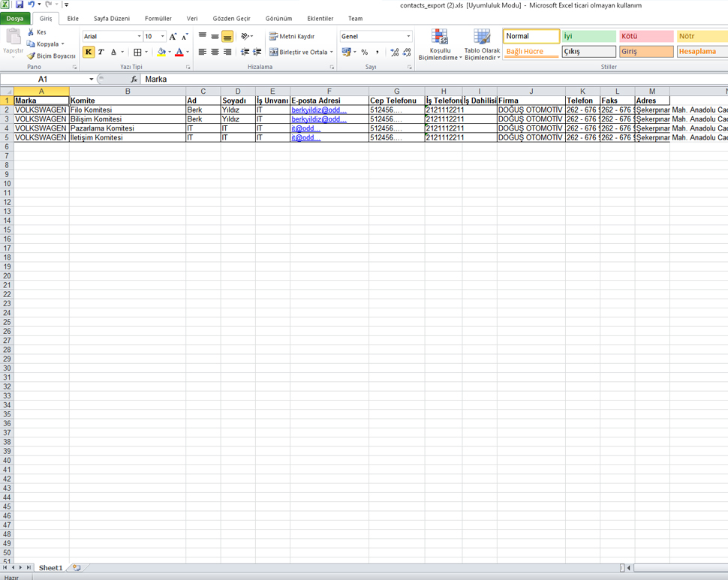Screen dimensions: 728x580
Task: Open the font size dropdown showing 10
Action: point(163,36)
